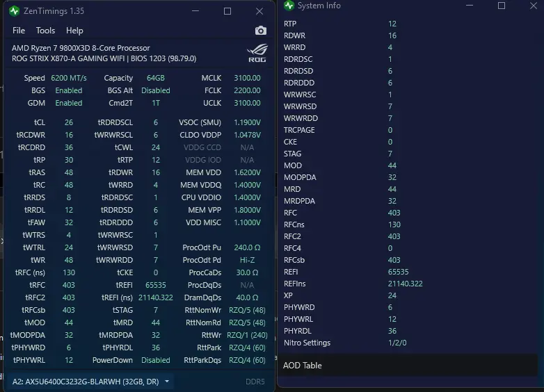
Task: Click the processor name text line
Action: (x=81, y=48)
